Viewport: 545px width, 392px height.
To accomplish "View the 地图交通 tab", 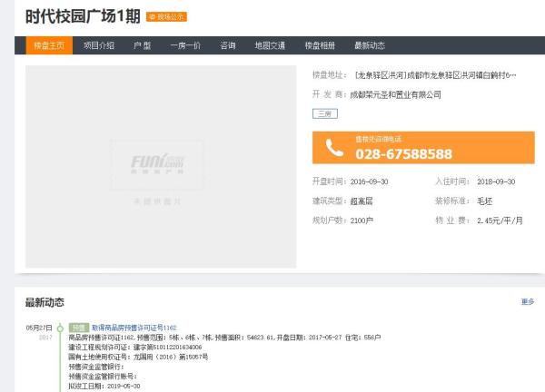I will point(270,45).
